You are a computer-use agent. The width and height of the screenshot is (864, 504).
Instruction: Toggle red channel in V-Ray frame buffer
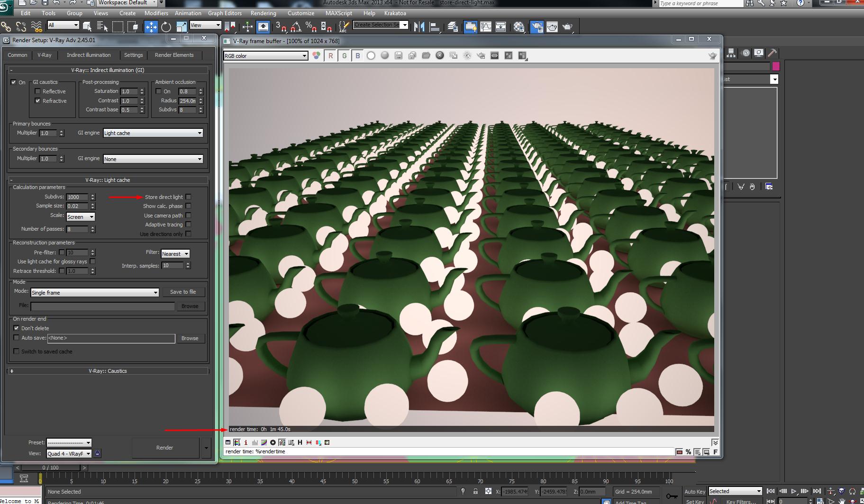[x=330, y=55]
